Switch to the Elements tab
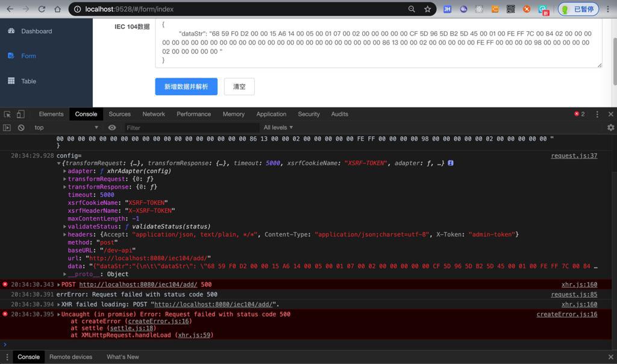Screen dimensions: 617x364 (51, 114)
